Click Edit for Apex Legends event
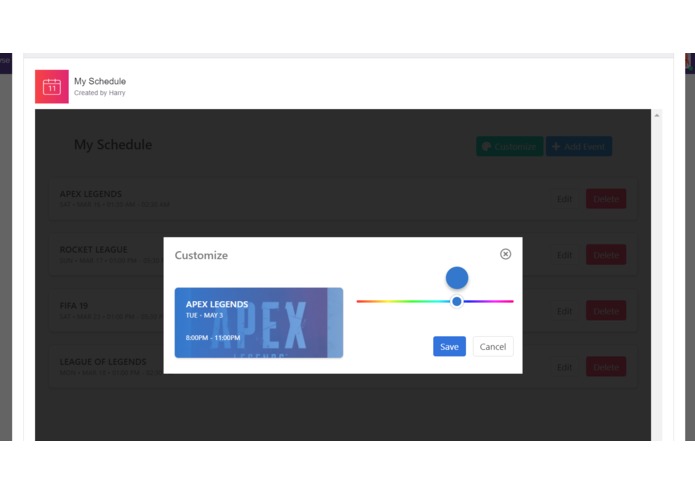The height and width of the screenshot is (494, 695). [564, 199]
